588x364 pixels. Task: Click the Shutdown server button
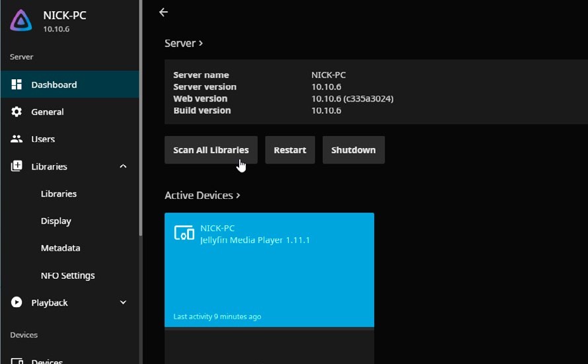353,150
